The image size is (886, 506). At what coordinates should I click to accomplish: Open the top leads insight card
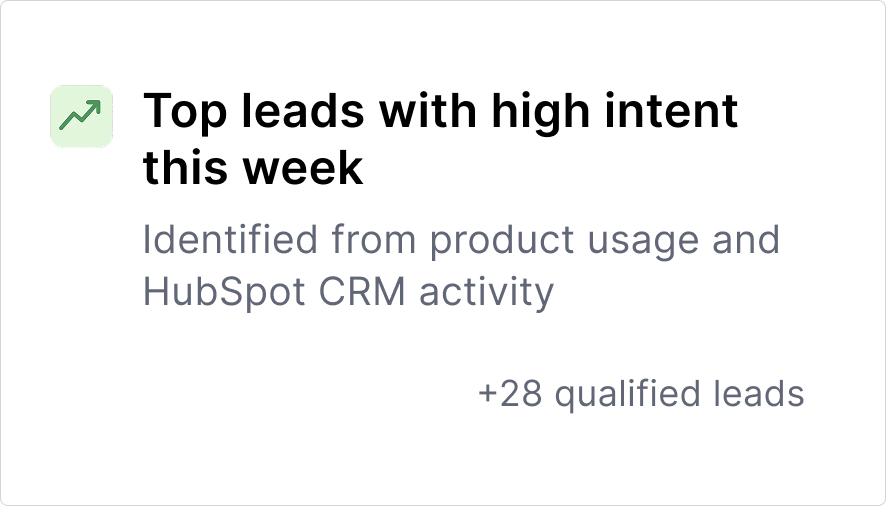coord(443,253)
